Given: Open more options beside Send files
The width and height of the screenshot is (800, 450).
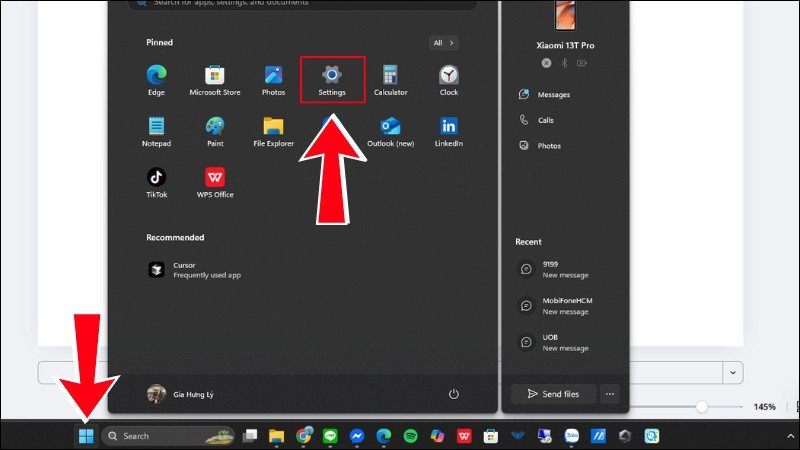Looking at the screenshot, I should coord(610,394).
